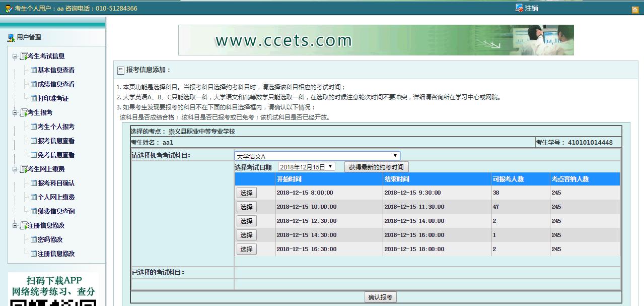The image size is (644, 306).
Task: Open the exam date dropdown 2018年12月15日
Action: coord(306,167)
